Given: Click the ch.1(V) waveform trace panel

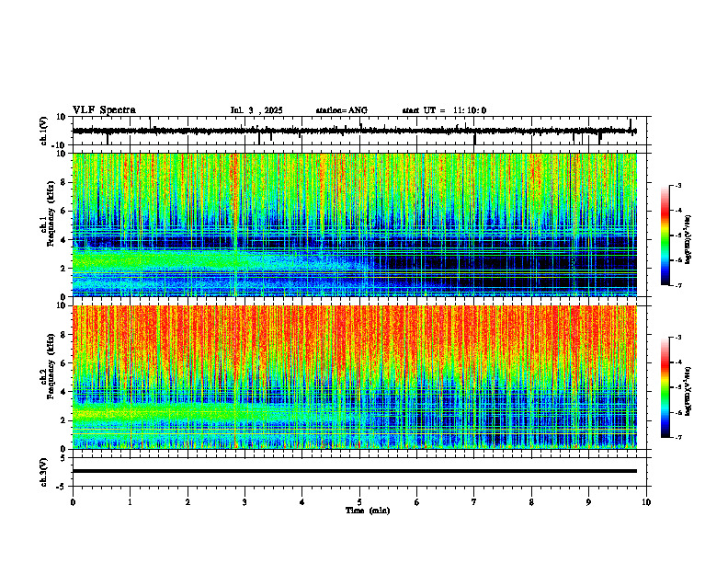Looking at the screenshot, I should coord(361,131).
